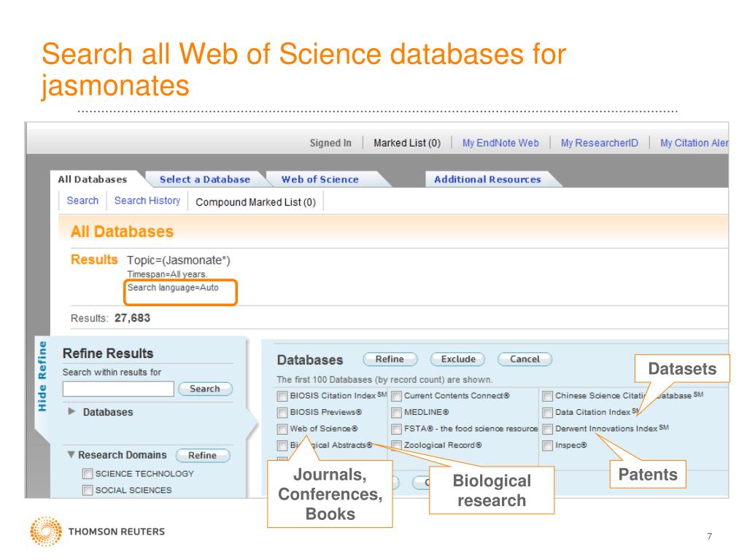The image size is (747, 560).
Task: Click the Search sub-tab link
Action: [82, 201]
